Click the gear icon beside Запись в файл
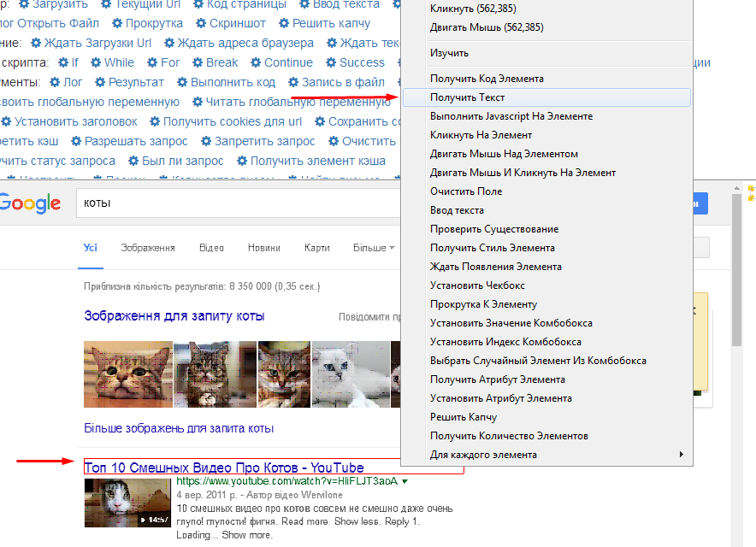This screenshot has height=547, width=756. click(x=294, y=82)
